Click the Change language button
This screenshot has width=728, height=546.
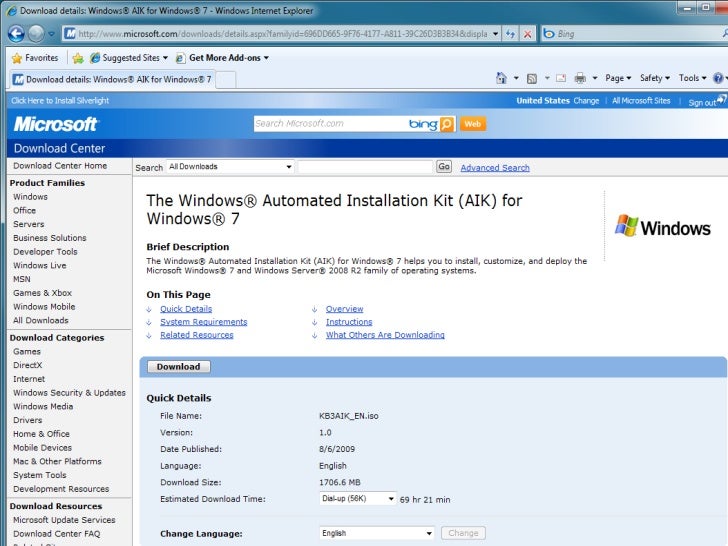tap(463, 533)
